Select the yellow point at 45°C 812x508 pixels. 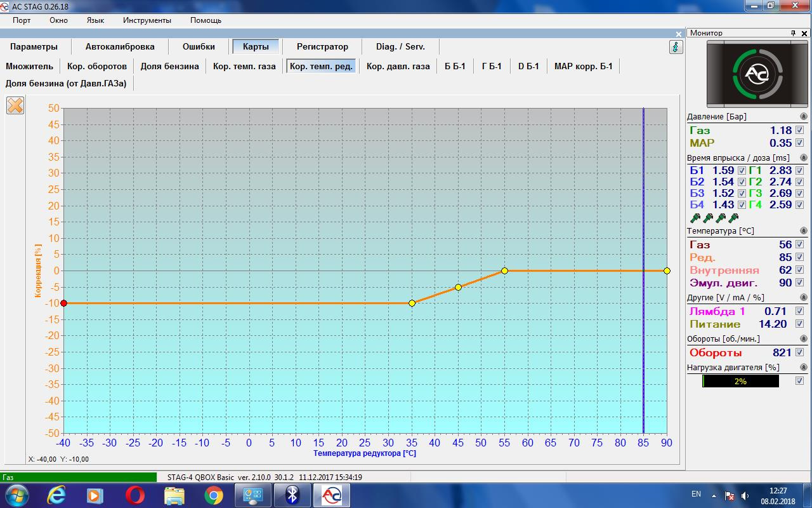458,287
